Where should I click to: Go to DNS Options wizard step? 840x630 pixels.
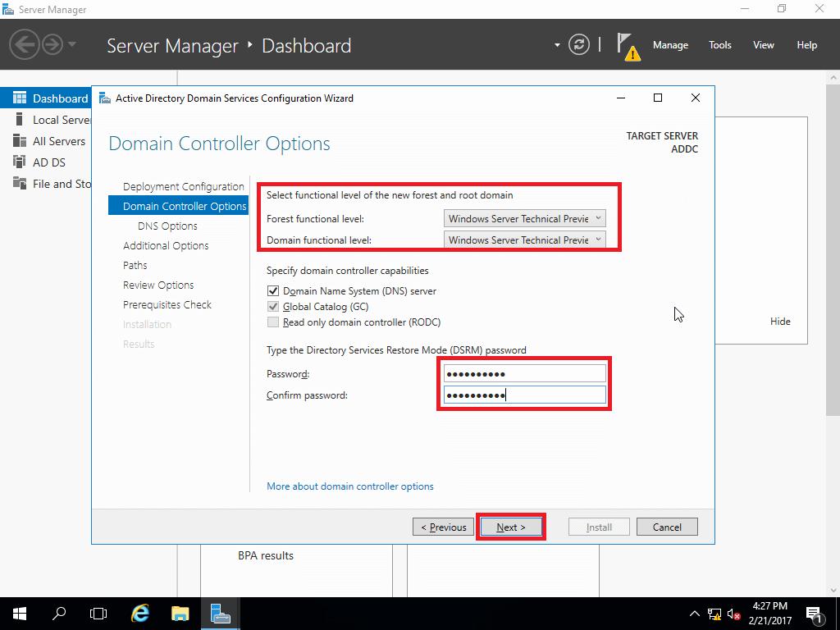(167, 226)
